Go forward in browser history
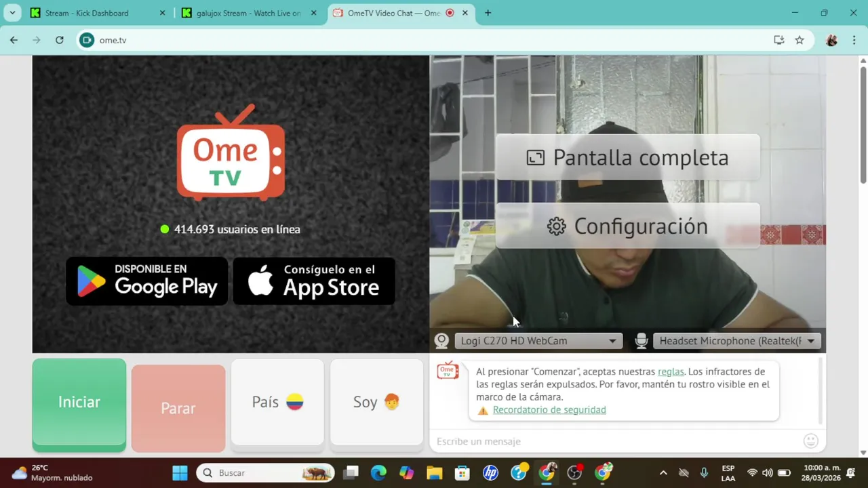The height and width of the screenshot is (488, 868). coord(37,40)
